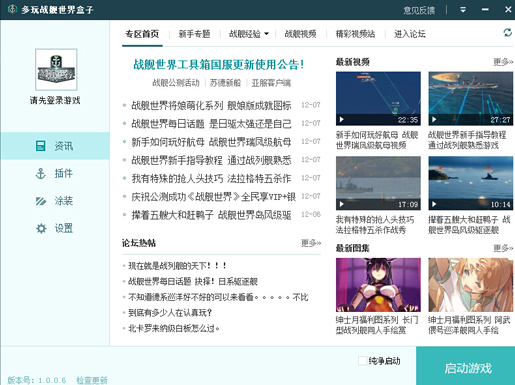The height and width of the screenshot is (385, 515).
Task: Enable the 纯净启动 checkbox
Action: (x=362, y=361)
